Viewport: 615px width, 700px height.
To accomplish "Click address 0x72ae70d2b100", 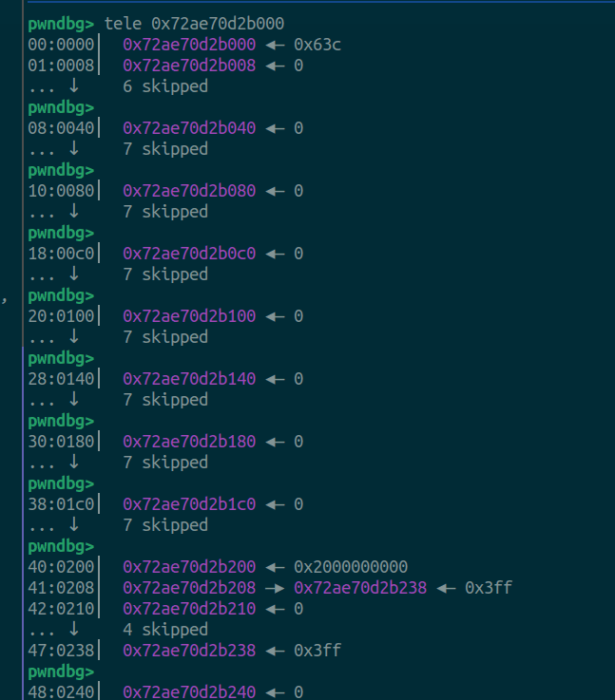I will pos(189,316).
